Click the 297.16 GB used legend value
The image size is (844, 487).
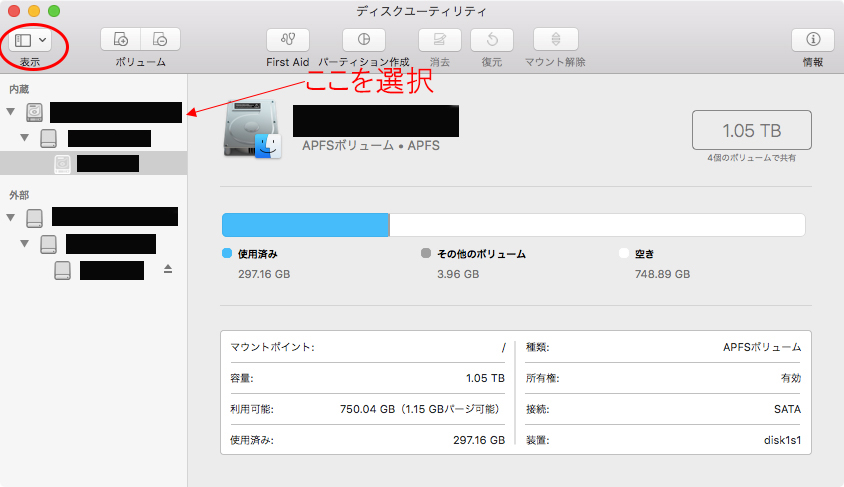point(264,274)
